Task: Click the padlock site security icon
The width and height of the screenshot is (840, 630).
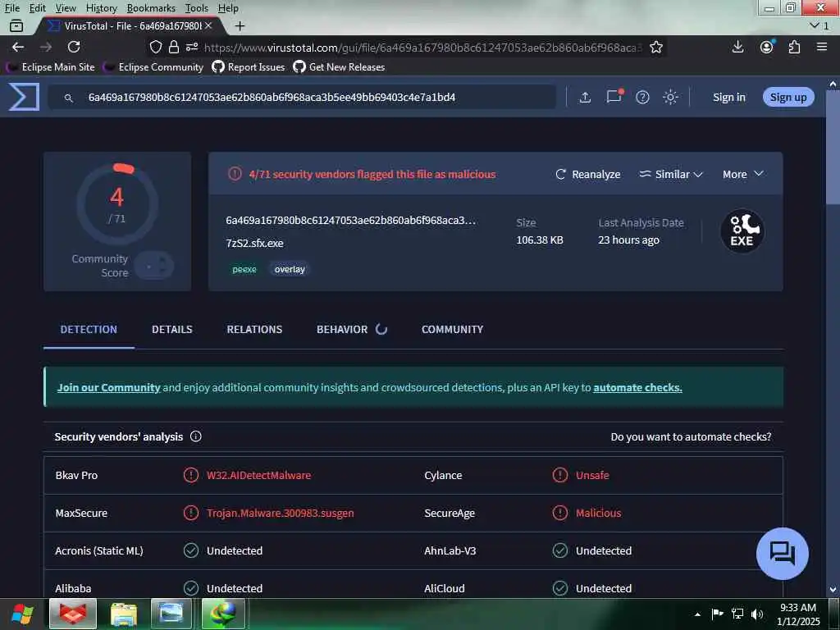Action: point(174,47)
